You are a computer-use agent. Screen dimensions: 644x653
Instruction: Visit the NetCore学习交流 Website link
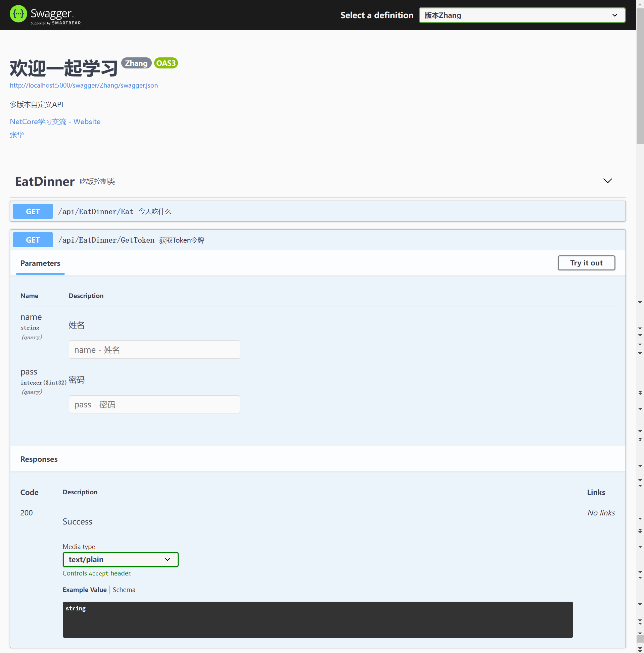pyautogui.click(x=55, y=121)
